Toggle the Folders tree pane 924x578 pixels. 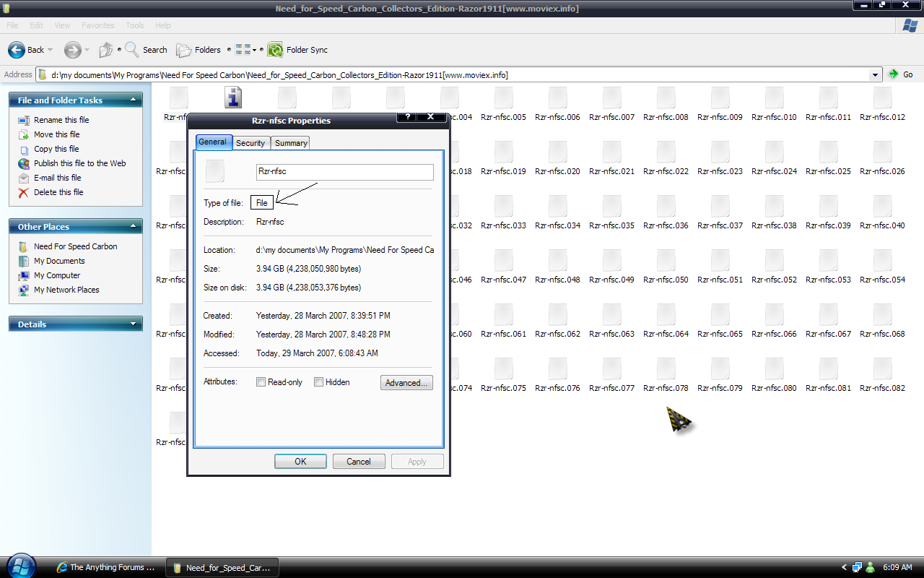199,50
